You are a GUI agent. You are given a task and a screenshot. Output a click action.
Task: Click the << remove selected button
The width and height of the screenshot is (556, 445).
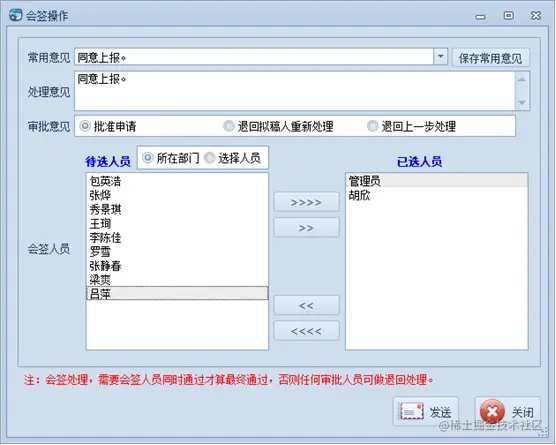pyautogui.click(x=306, y=305)
